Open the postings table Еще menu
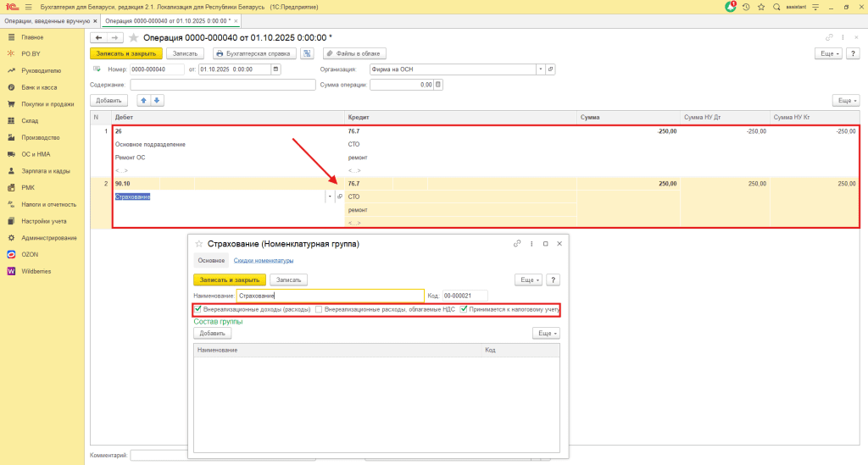868x465 pixels. pos(847,101)
